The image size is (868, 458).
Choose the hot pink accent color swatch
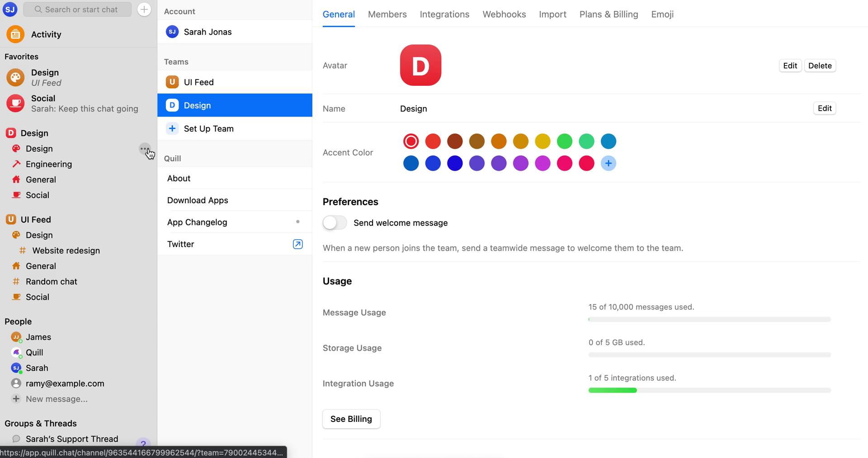coord(565,163)
